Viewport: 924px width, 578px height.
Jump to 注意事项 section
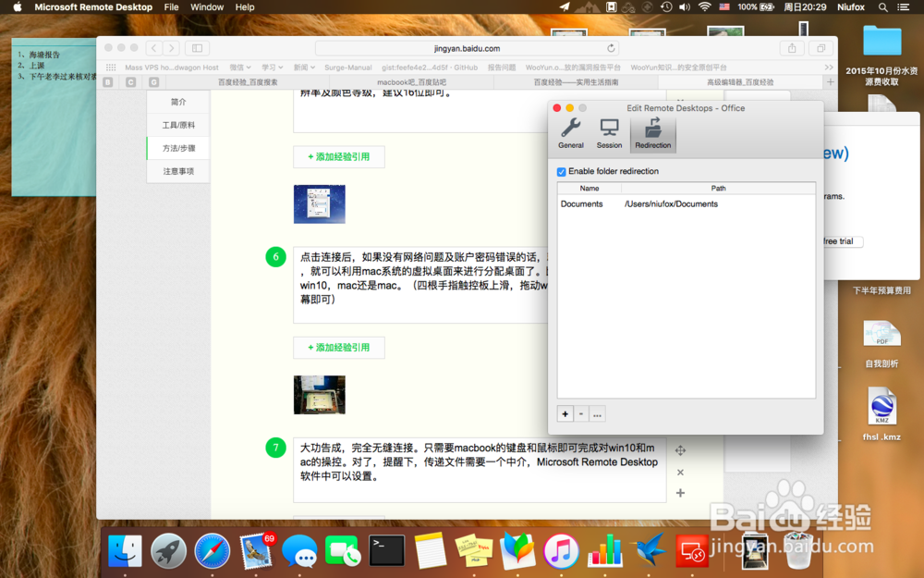click(178, 171)
